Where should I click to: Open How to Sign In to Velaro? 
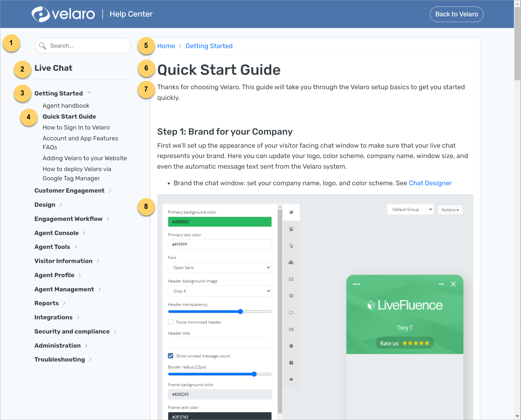coord(76,127)
